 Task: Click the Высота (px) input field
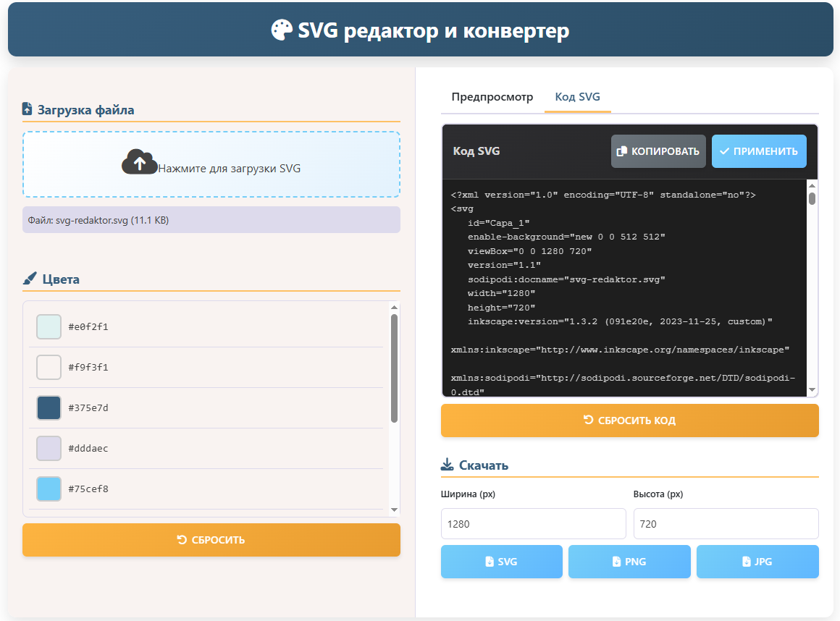726,523
